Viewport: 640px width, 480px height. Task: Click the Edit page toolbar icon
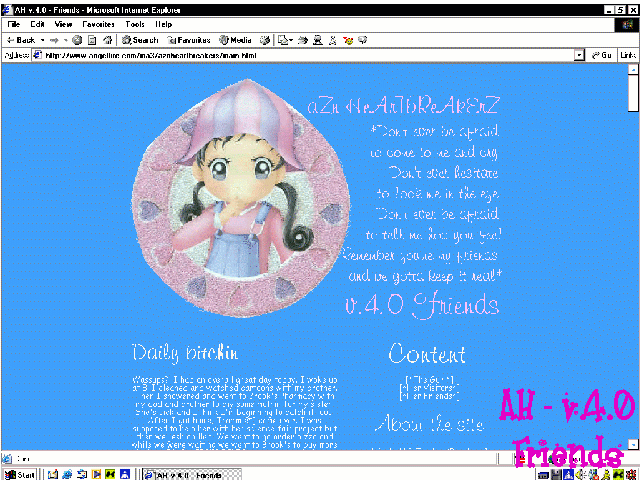[318, 40]
